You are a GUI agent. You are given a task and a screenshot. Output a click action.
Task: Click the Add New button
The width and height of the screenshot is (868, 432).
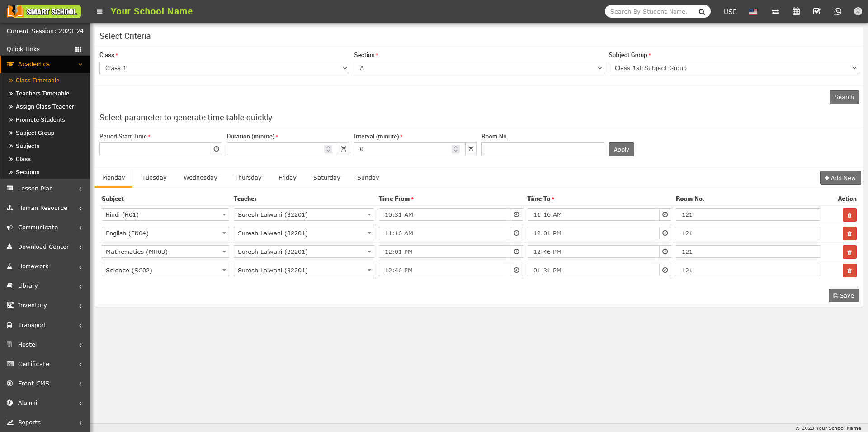840,178
